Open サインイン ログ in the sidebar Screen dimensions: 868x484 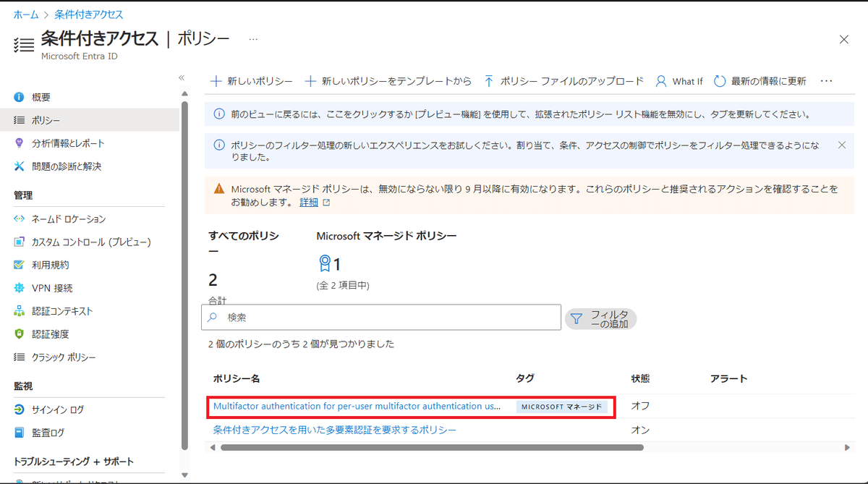(58, 409)
